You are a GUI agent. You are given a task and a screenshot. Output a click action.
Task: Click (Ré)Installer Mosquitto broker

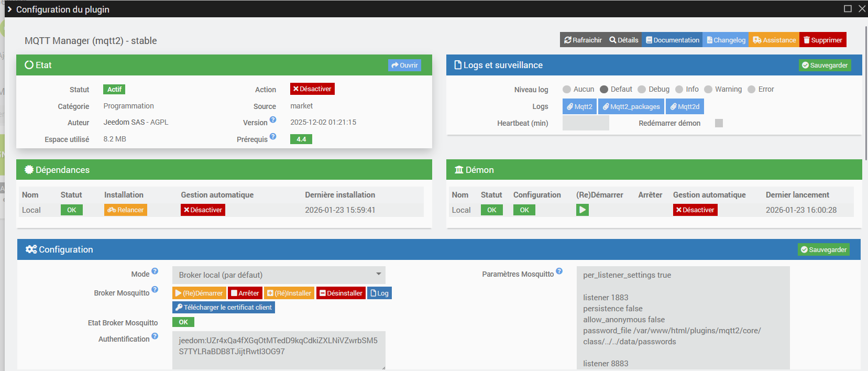click(289, 293)
